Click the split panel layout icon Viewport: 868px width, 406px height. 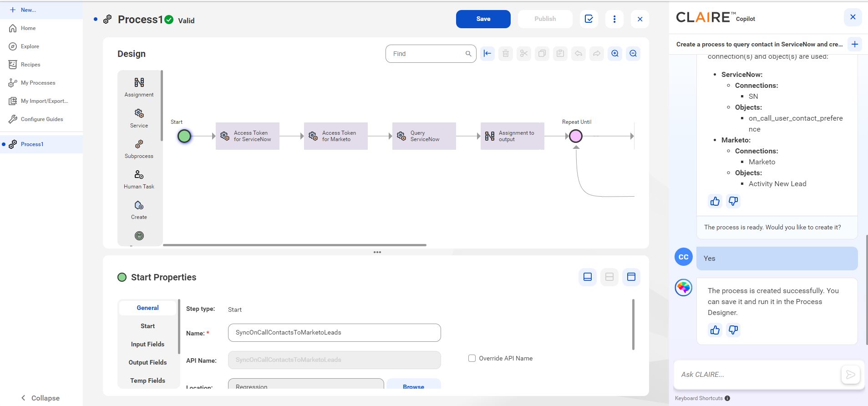(x=609, y=277)
